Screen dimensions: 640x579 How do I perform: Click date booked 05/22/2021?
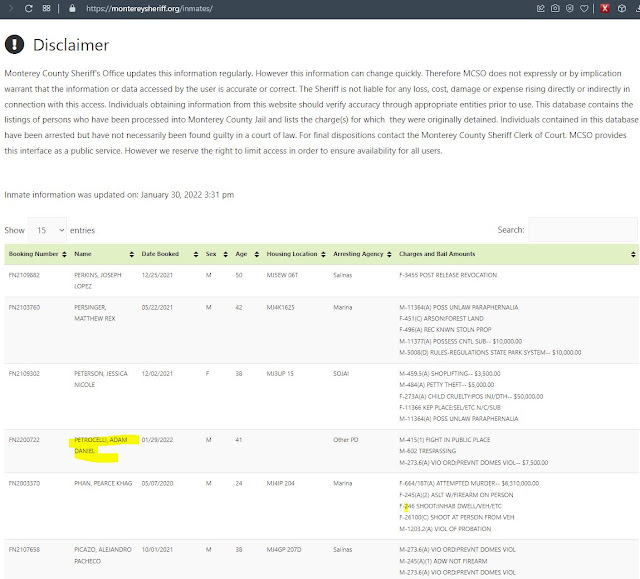click(x=157, y=307)
